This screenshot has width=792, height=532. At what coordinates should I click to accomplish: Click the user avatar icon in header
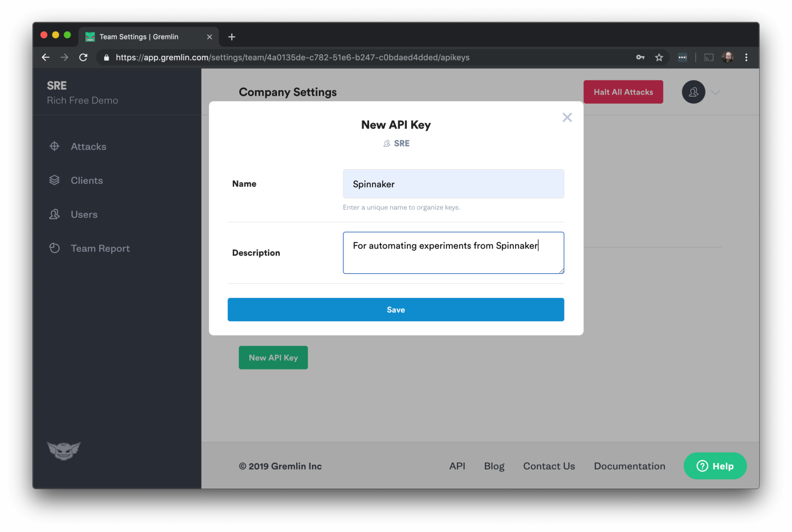pos(693,92)
